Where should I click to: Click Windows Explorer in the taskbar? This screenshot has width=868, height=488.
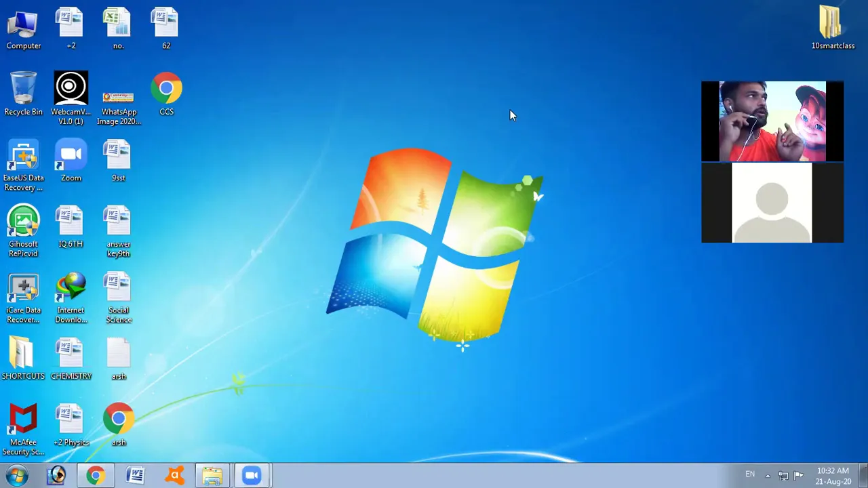(212, 476)
